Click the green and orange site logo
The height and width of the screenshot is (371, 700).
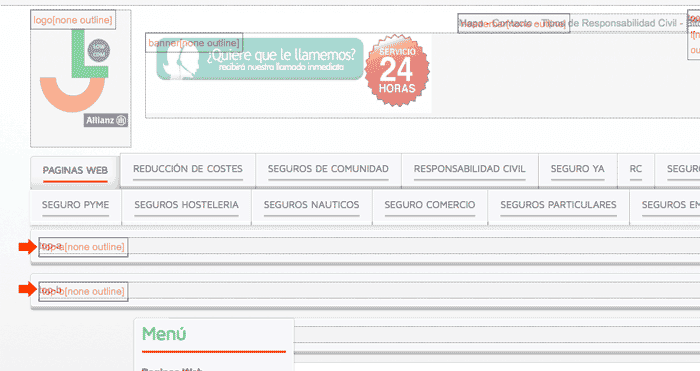75,71
